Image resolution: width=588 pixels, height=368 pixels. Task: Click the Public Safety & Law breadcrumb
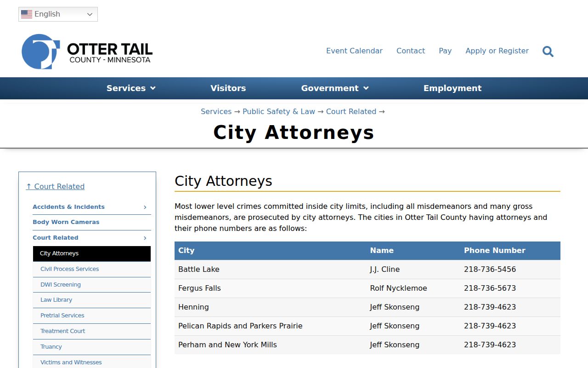coord(279,111)
